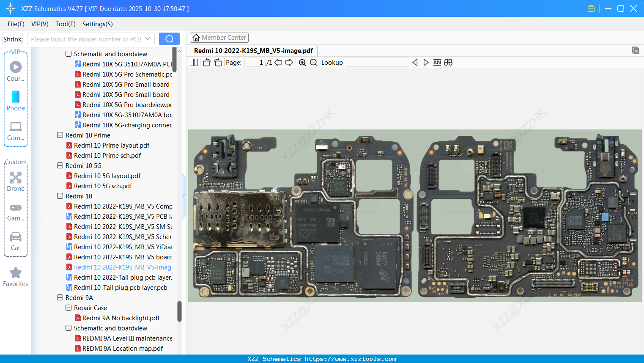This screenshot has width=644, height=363.
Task: Collapse the Redmi 9A Repair Case section
Action: tap(68, 308)
